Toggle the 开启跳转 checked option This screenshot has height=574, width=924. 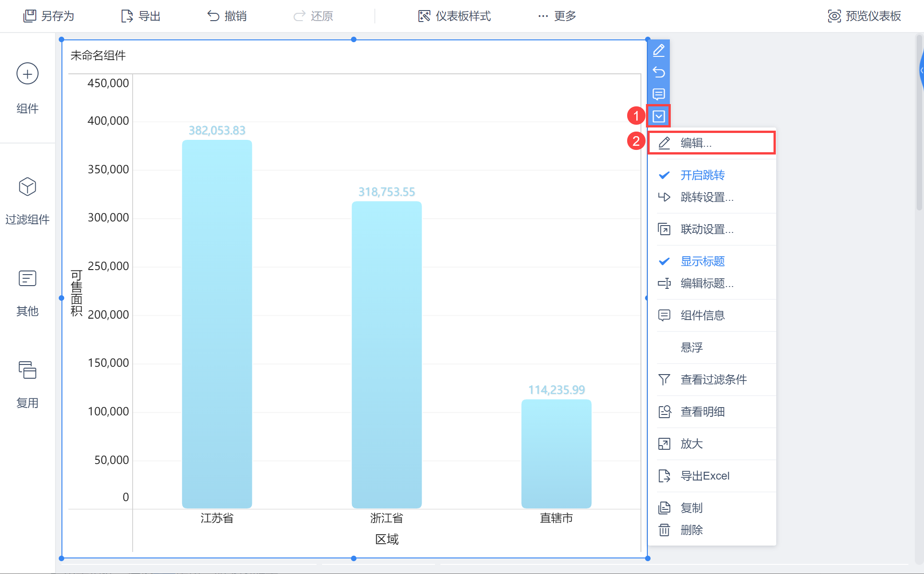point(702,175)
